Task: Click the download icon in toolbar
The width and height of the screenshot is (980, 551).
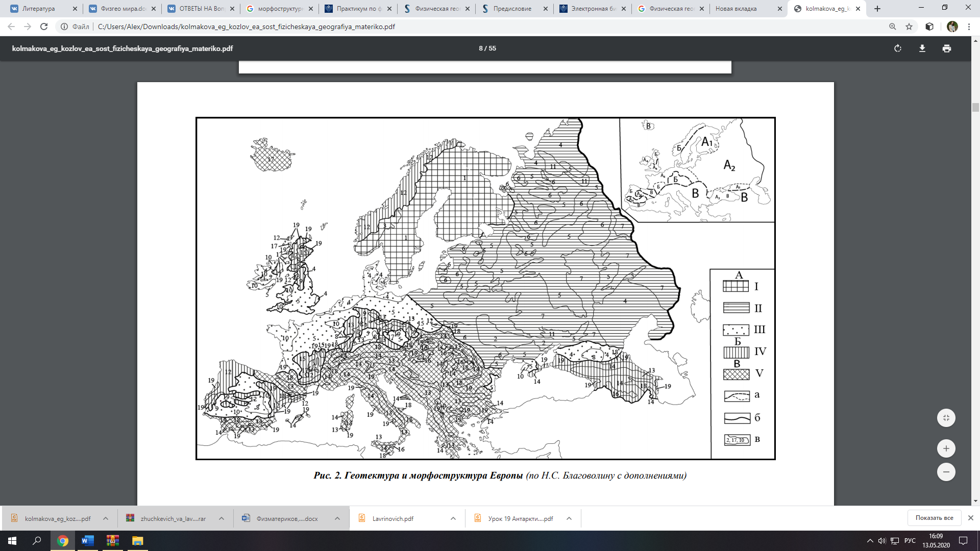Action: (x=923, y=48)
